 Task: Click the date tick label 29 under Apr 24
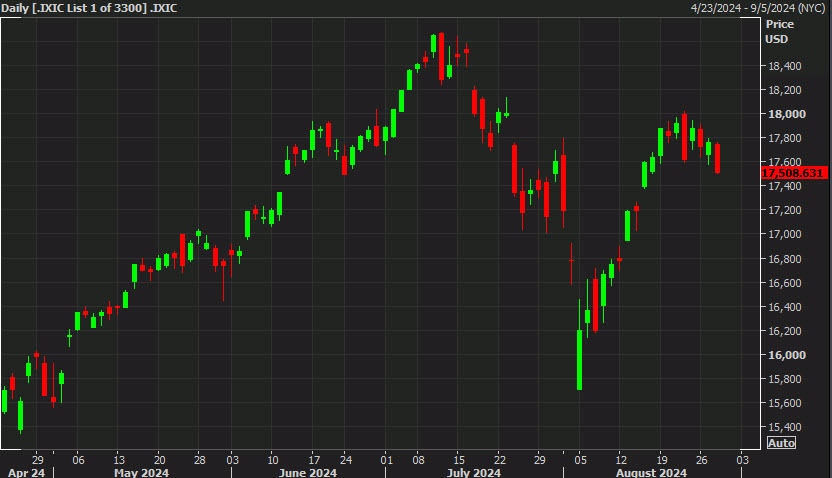[38, 459]
